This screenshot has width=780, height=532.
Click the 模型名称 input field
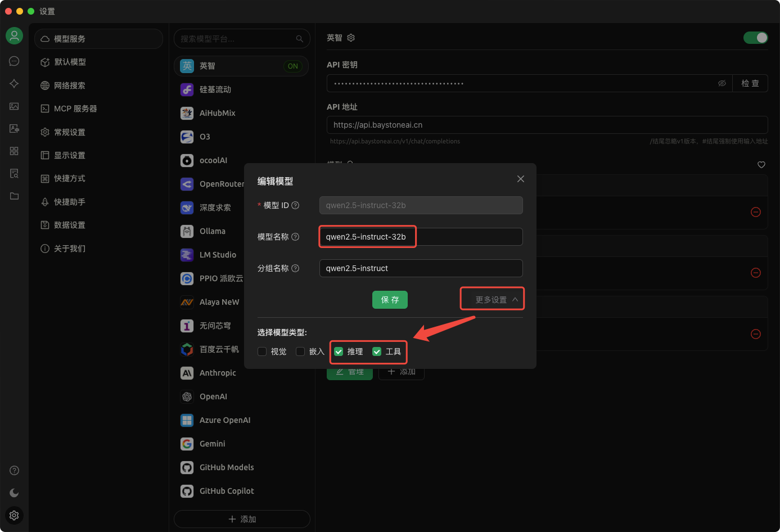click(x=421, y=237)
